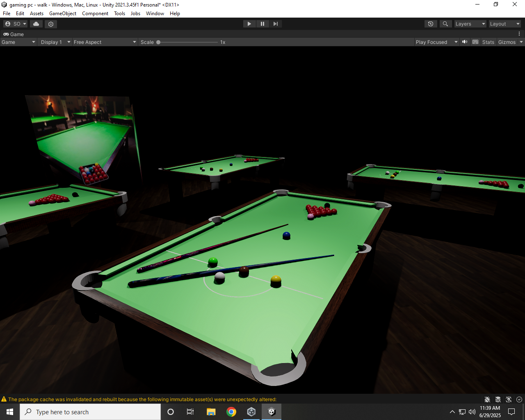The image size is (525, 420).
Task: Toggle Mute Audio speaker icon in Game view
Action: pyautogui.click(x=465, y=42)
